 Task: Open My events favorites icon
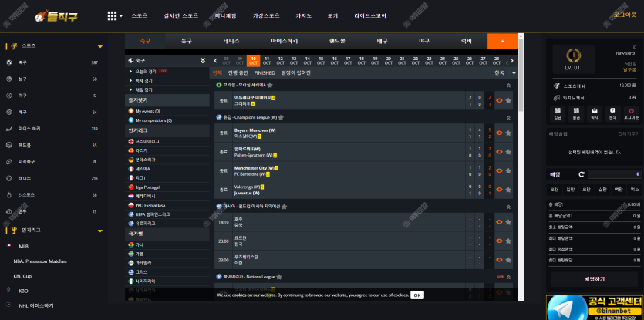[130, 111]
